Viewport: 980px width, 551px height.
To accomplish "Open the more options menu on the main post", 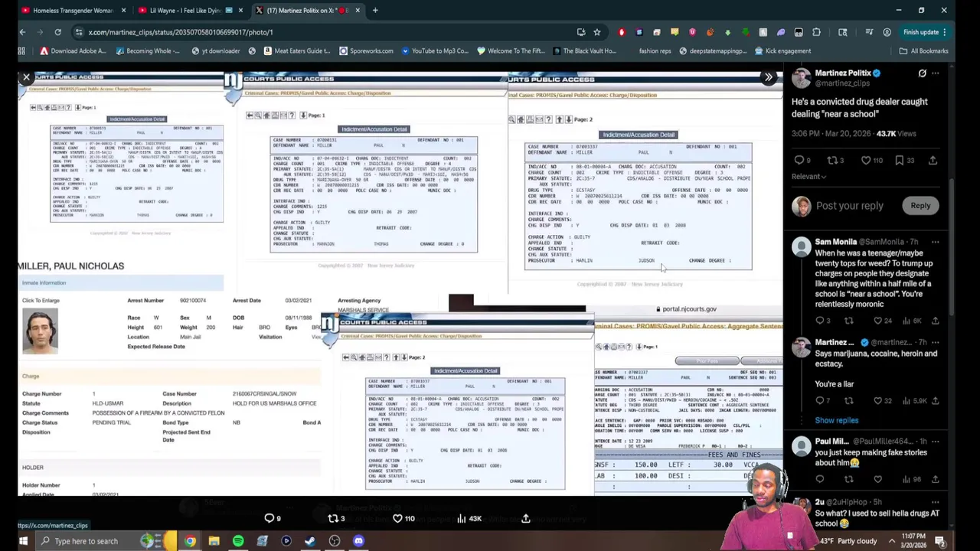I will 935,73.
